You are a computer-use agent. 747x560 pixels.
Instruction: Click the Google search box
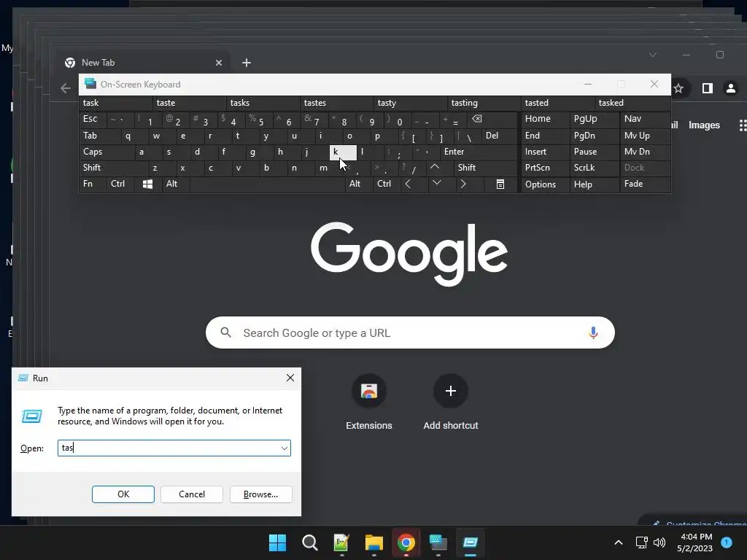tap(410, 332)
